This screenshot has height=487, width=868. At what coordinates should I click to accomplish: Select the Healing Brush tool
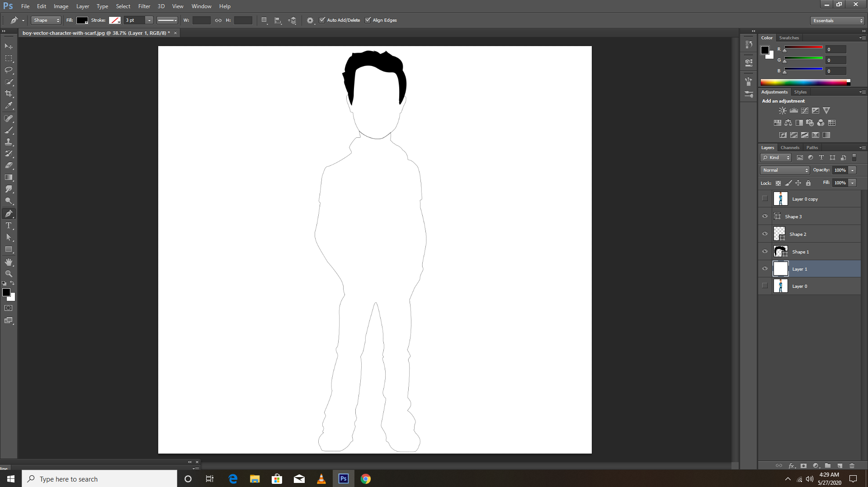(x=9, y=118)
